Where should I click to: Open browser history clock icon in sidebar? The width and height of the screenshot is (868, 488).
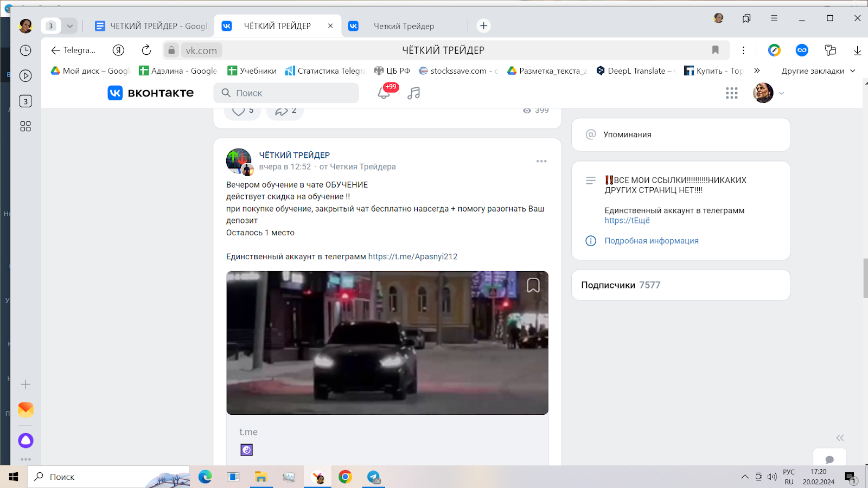[x=25, y=50]
